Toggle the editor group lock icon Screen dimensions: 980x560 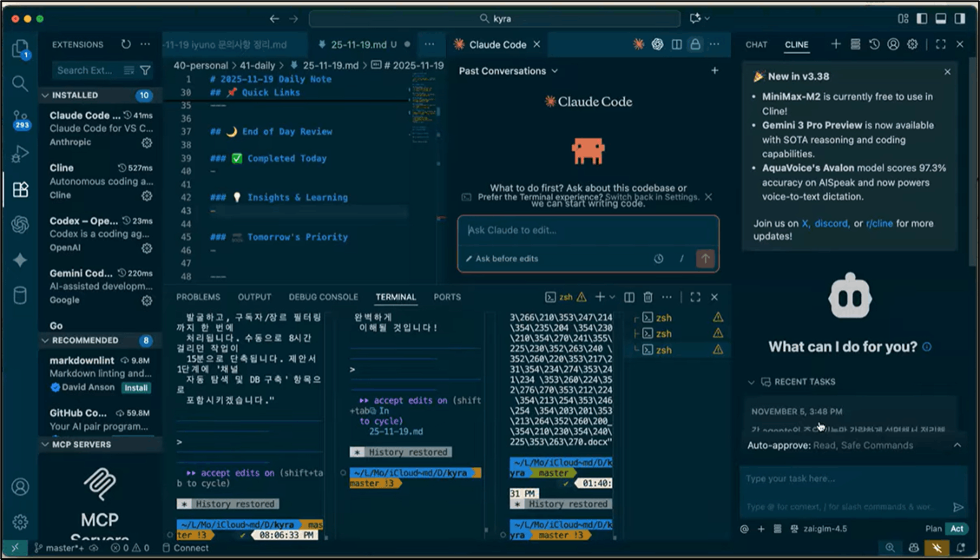pyautogui.click(x=695, y=44)
